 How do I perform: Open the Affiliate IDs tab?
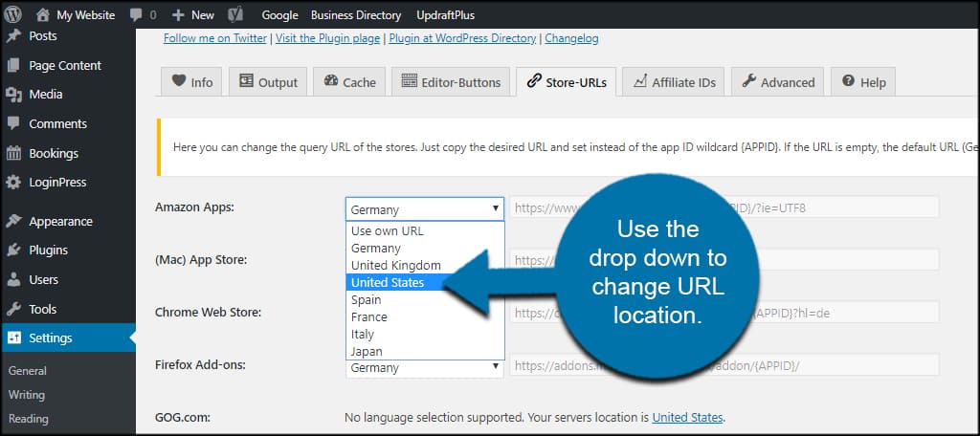point(673,82)
